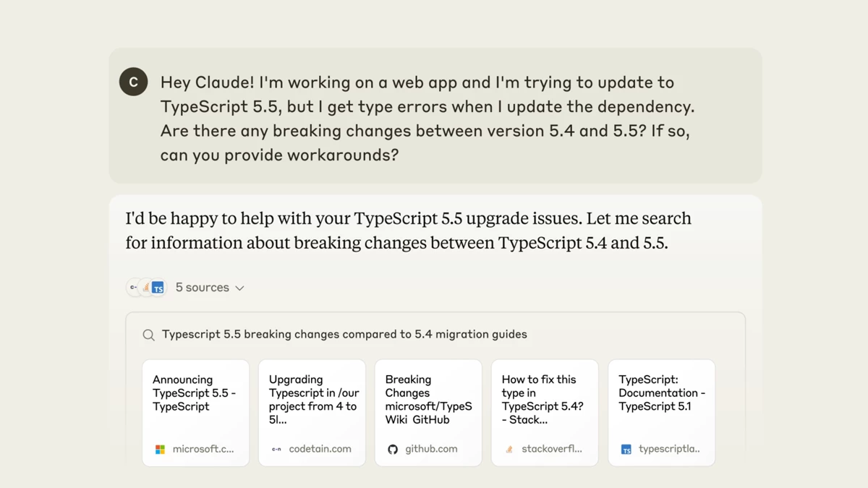Open Breaking Changes GitHub wiki card
Screen dimensions: 868x488
tap(428, 413)
